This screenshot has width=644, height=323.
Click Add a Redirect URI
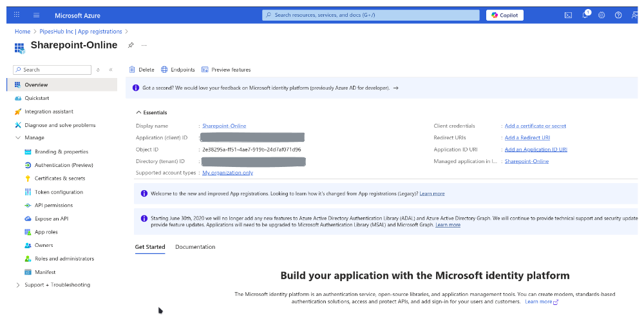[x=527, y=138]
